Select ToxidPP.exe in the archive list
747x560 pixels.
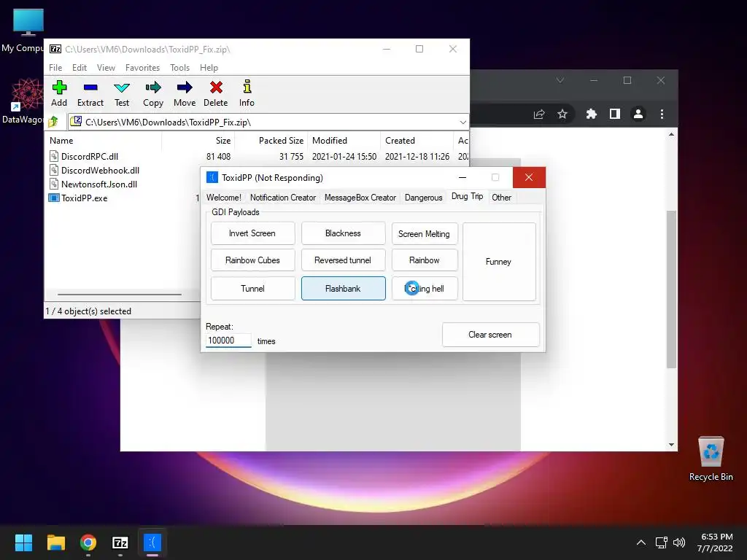pyautogui.click(x=85, y=198)
